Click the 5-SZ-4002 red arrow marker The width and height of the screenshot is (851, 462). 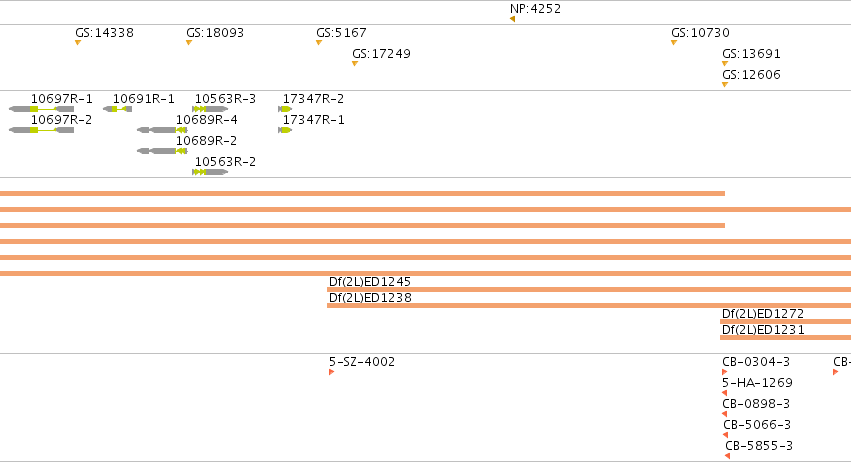(332, 372)
